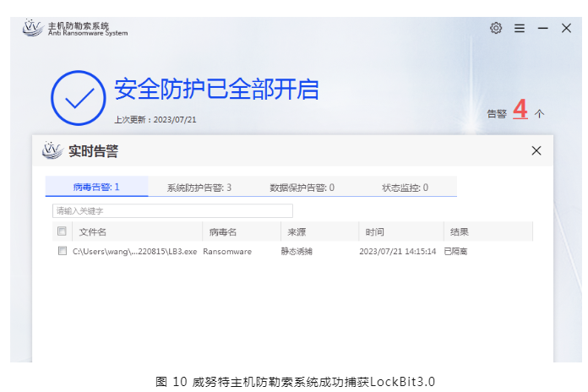Toggle the select-all checkbox in table header
This screenshot has width=588, height=392.
click(x=62, y=231)
